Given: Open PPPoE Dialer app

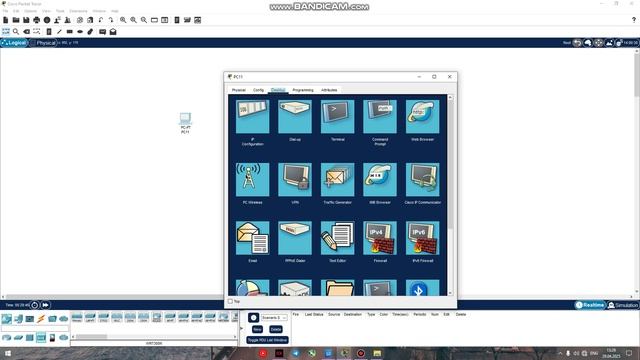Looking at the screenshot, I should (x=295, y=238).
